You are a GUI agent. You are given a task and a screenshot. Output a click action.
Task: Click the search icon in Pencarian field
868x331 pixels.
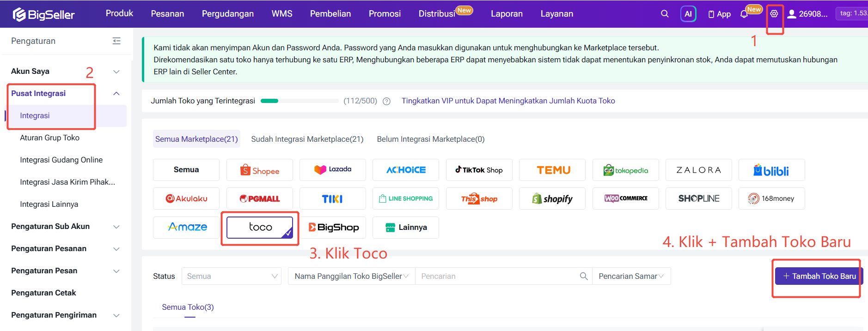[x=584, y=276]
